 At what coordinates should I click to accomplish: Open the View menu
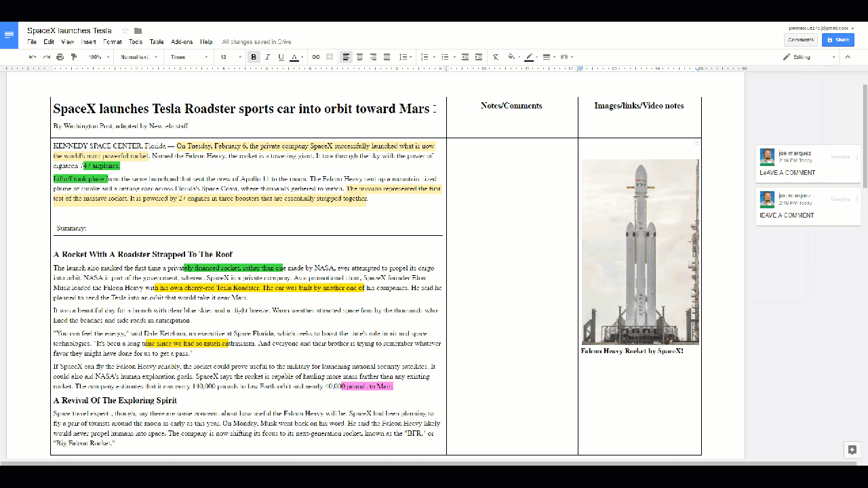(68, 42)
